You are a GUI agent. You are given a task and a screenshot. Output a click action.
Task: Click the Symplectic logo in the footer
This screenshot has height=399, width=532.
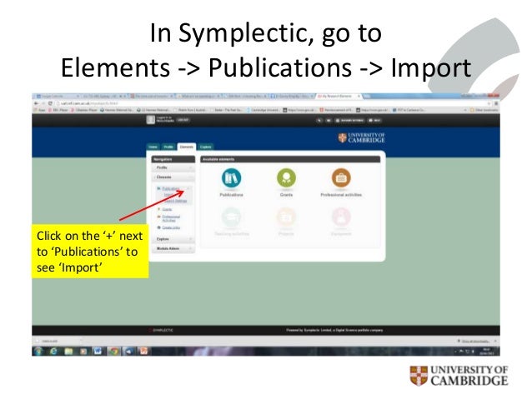[x=162, y=330]
